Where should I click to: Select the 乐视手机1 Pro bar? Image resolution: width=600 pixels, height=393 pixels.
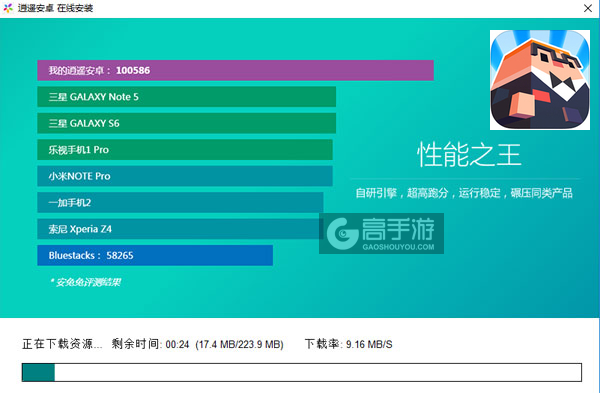point(185,150)
